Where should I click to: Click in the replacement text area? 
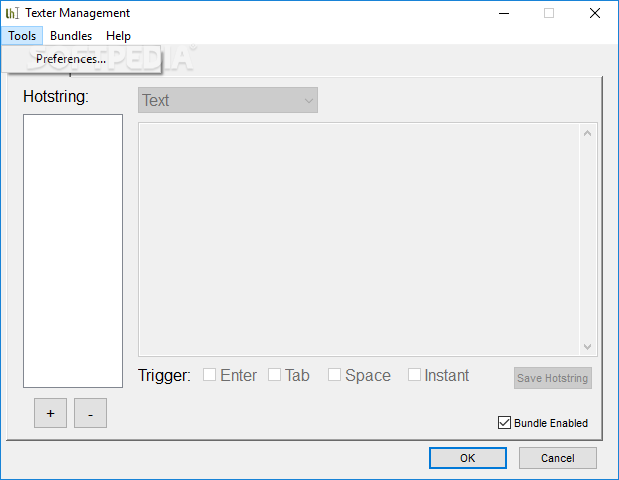(x=359, y=240)
